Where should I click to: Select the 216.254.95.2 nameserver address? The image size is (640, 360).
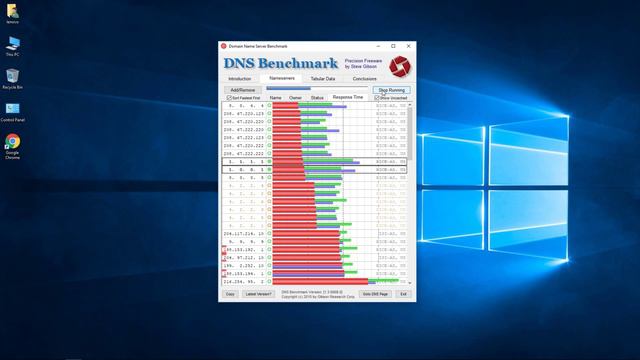pyautogui.click(x=244, y=282)
